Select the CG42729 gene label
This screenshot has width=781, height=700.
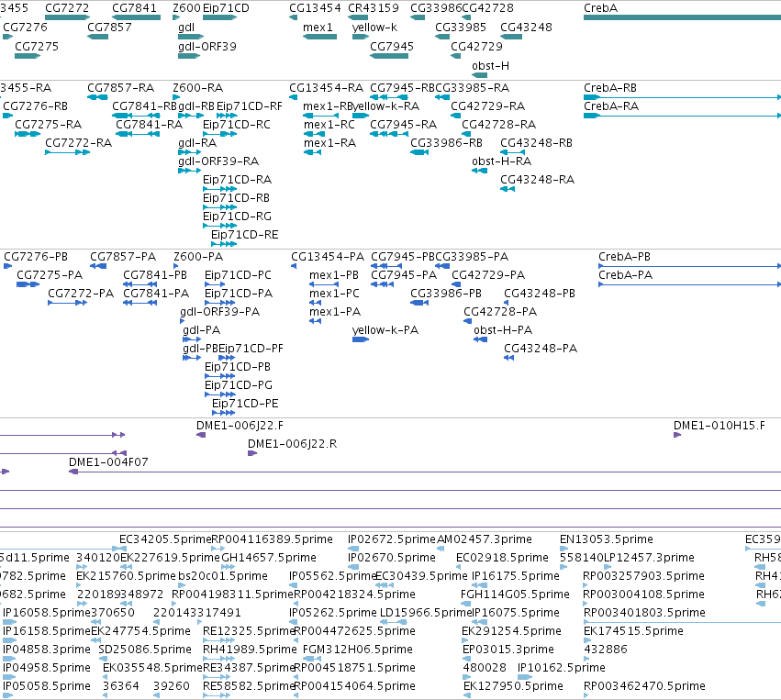click(x=476, y=46)
